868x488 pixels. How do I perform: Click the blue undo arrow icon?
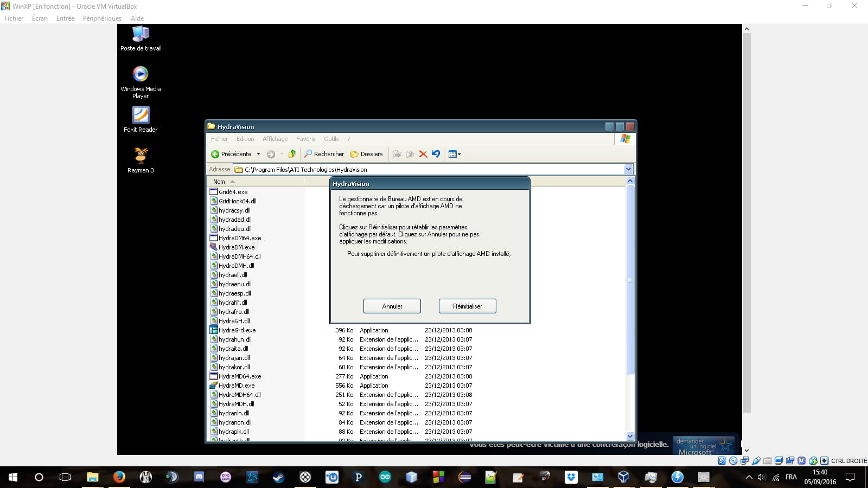pos(436,154)
